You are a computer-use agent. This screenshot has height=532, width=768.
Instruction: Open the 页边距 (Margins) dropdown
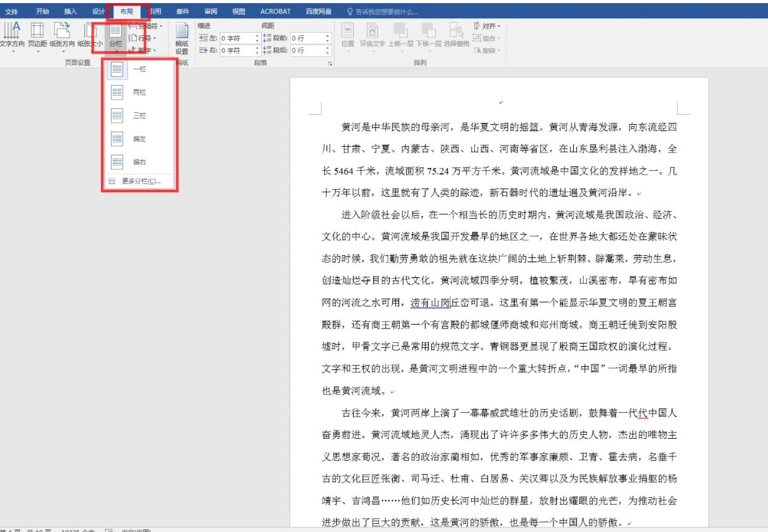pyautogui.click(x=38, y=35)
